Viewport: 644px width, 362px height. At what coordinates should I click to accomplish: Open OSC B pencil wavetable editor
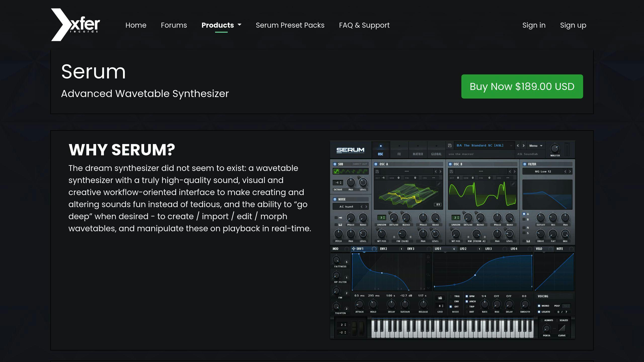pyautogui.click(x=513, y=184)
